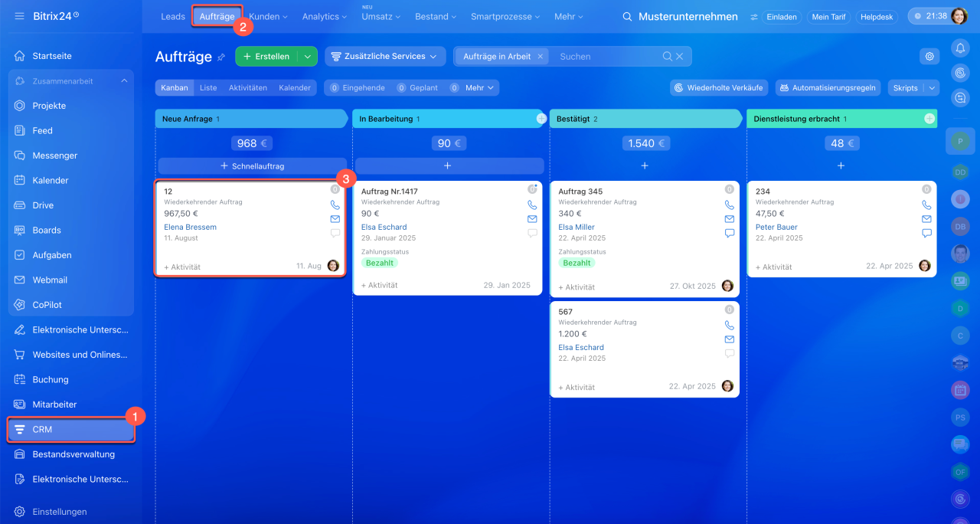Open Kanban settings gear icon

pos(929,56)
